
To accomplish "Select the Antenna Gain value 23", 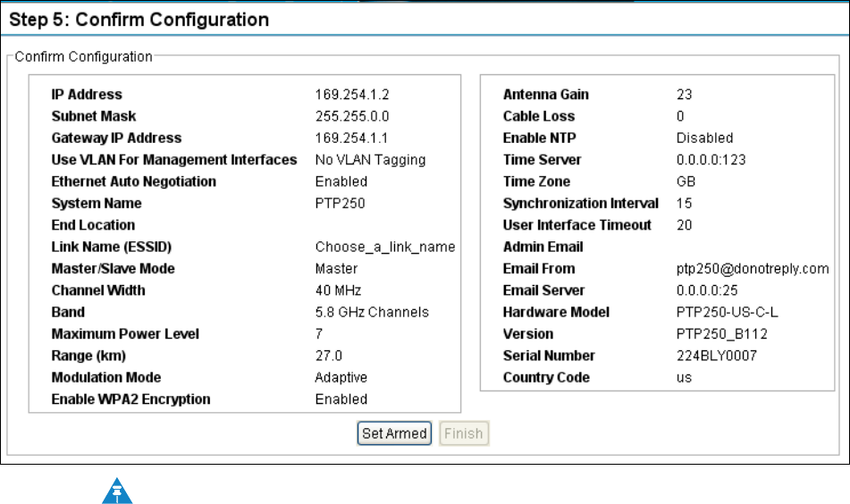I will [x=684, y=95].
